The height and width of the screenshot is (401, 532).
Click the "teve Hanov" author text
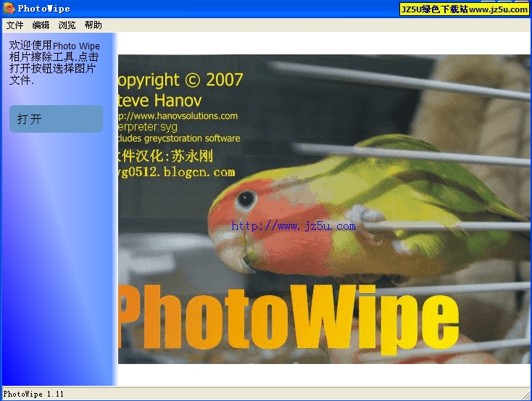pos(159,101)
